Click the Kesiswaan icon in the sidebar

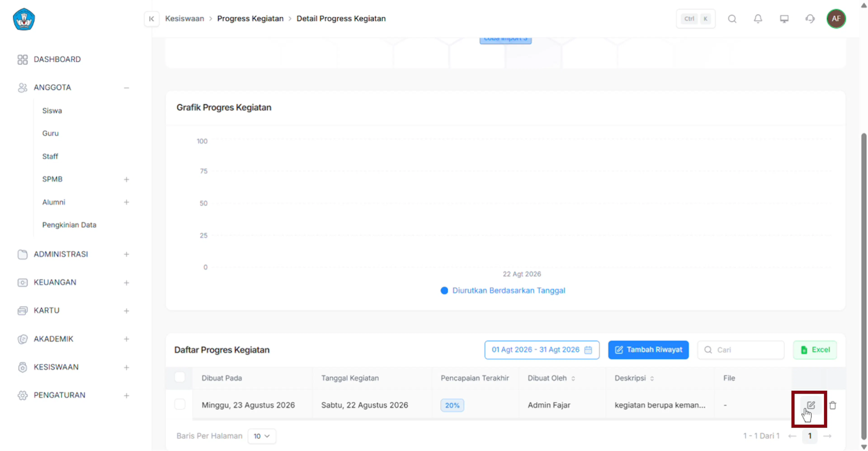click(23, 367)
